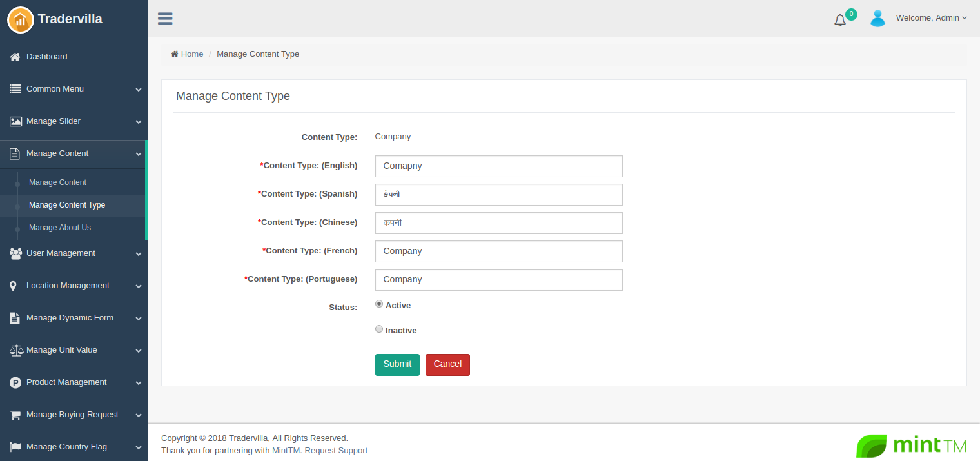Click the Manage Buying Request cart icon
Image resolution: width=980 pixels, height=461 pixels.
15,415
